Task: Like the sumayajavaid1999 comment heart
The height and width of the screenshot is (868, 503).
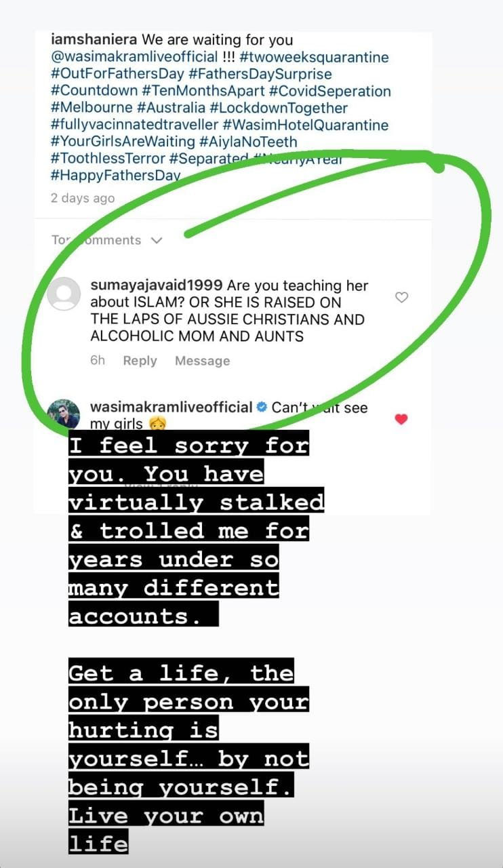Action: tap(402, 297)
